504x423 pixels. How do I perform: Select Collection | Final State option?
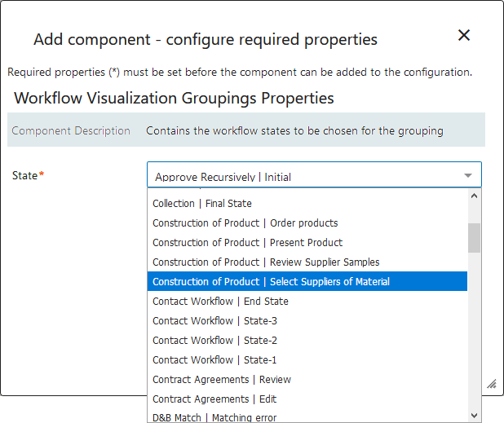pos(202,204)
